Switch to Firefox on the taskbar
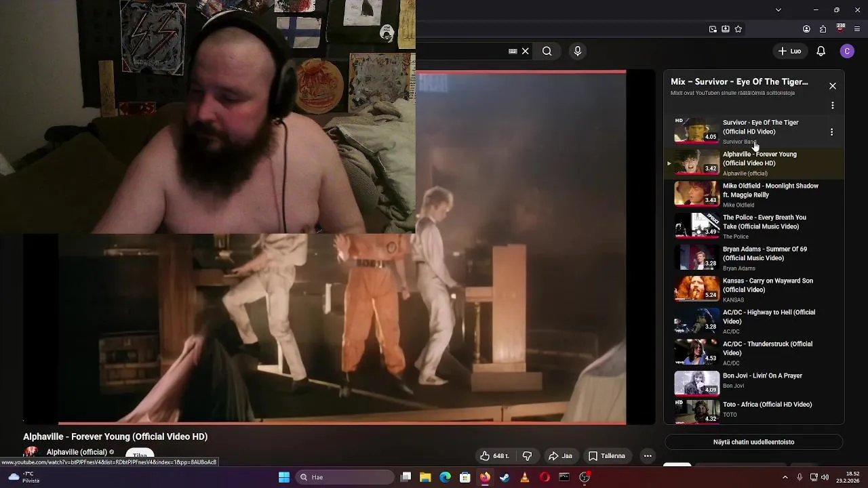The width and height of the screenshot is (868, 488). coord(485,477)
